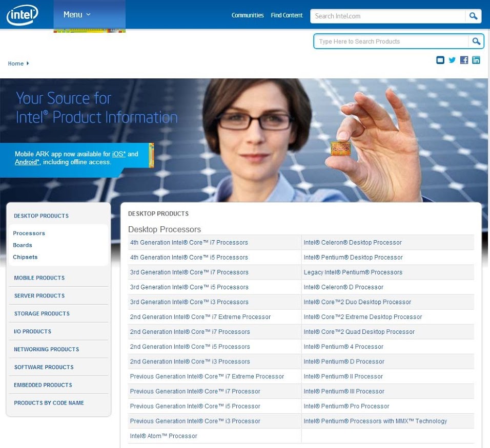This screenshot has height=448, width=490.
Task: Share on Facebook icon
Action: (x=464, y=60)
